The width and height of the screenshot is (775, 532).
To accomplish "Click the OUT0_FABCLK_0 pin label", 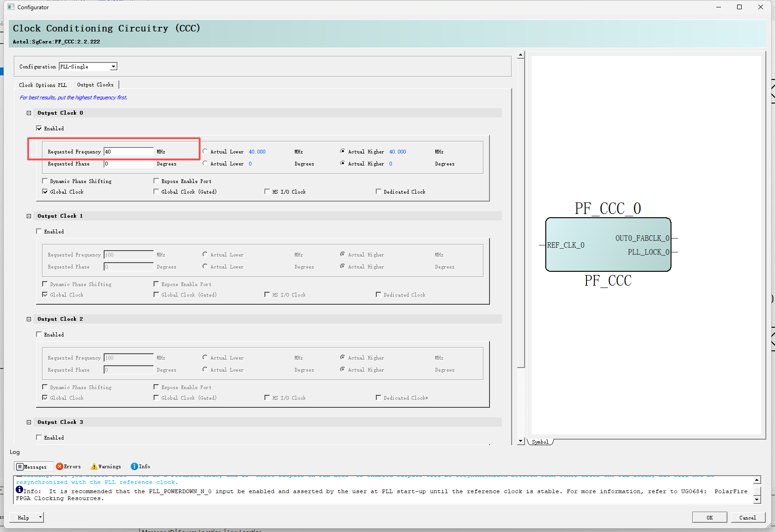I will (642, 238).
